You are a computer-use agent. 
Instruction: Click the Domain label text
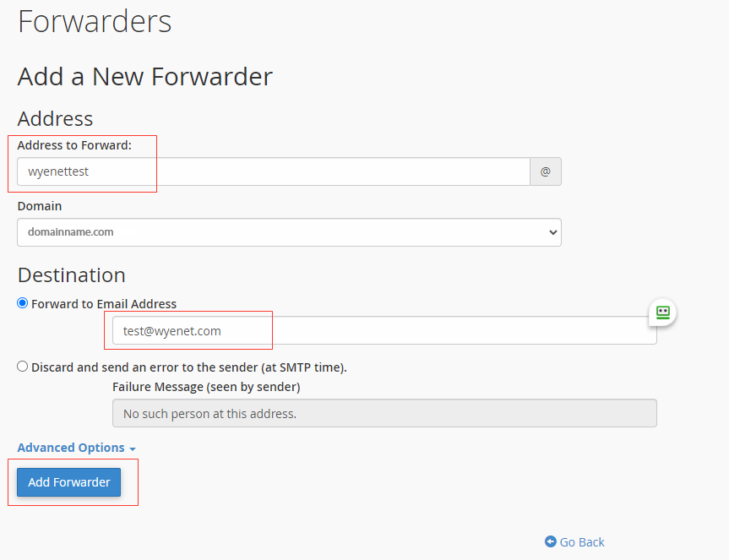[x=40, y=206]
